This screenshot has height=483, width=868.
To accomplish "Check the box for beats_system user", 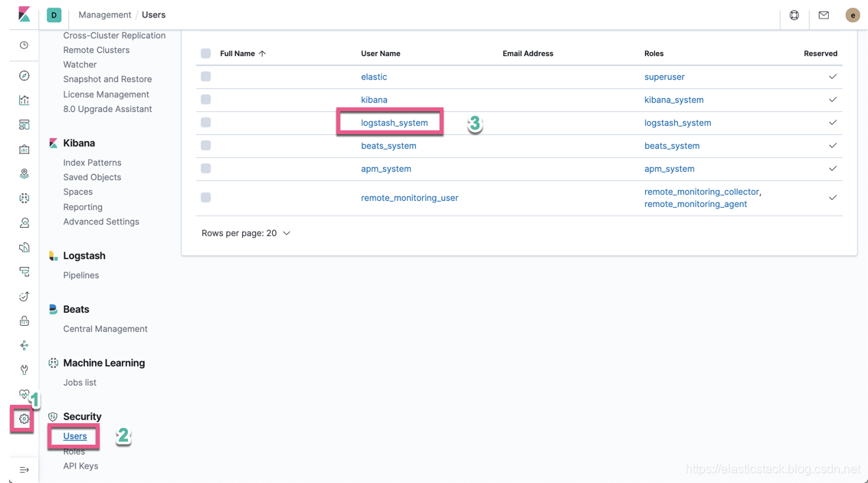I will [206, 146].
